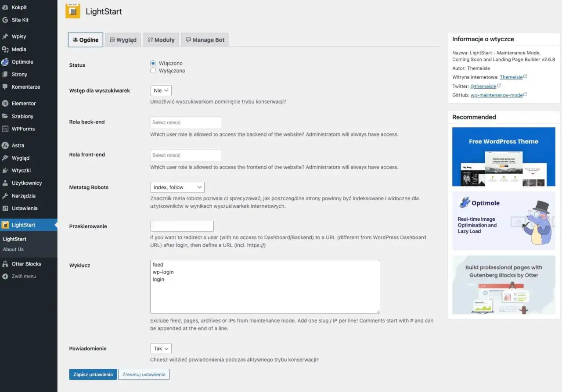This screenshot has height=392, width=562.
Task: Open the Powiadomienie dropdown
Action: (x=161, y=349)
